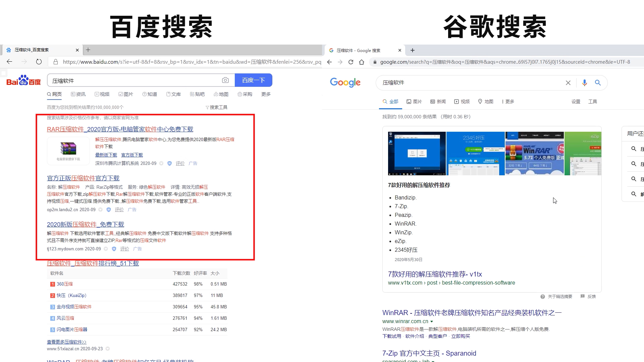Open new tab in Chrome window
The image size is (644, 362).
[x=413, y=50]
